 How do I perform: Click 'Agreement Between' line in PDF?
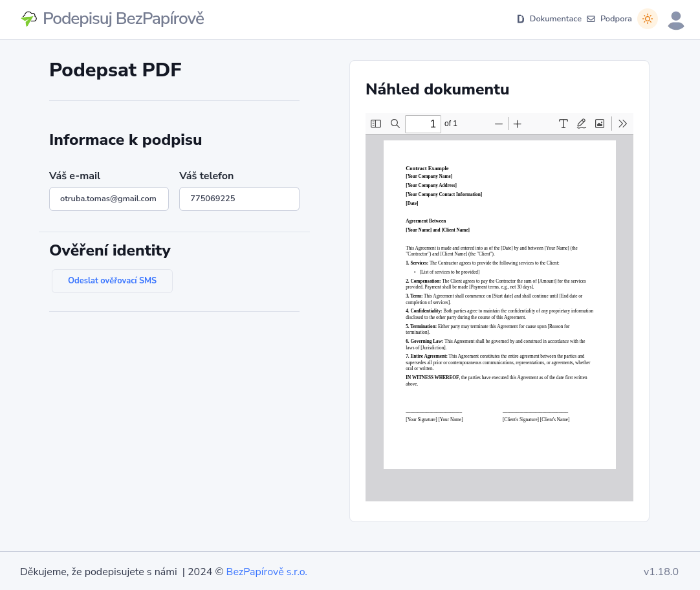pyautogui.click(x=426, y=221)
